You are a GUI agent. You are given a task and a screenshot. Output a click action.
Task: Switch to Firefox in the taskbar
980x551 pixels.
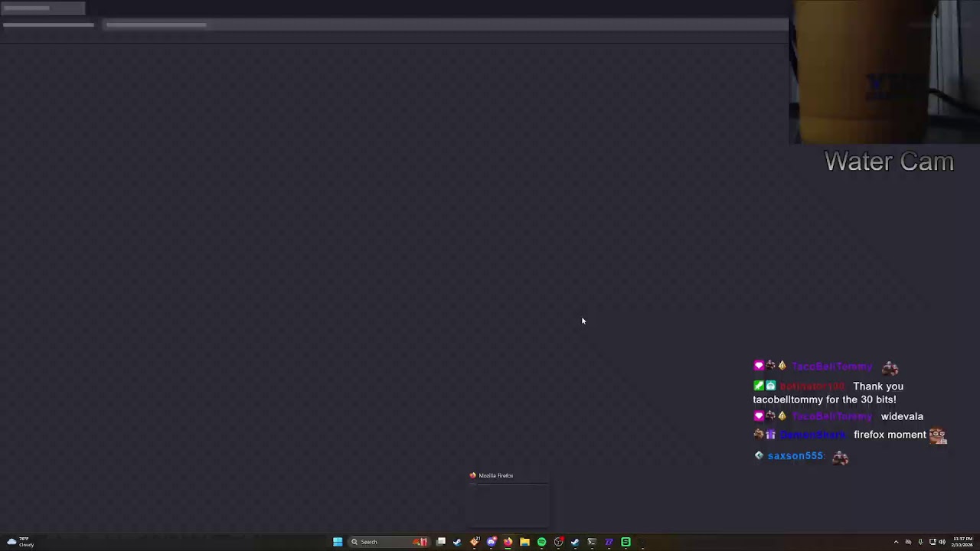(x=508, y=542)
